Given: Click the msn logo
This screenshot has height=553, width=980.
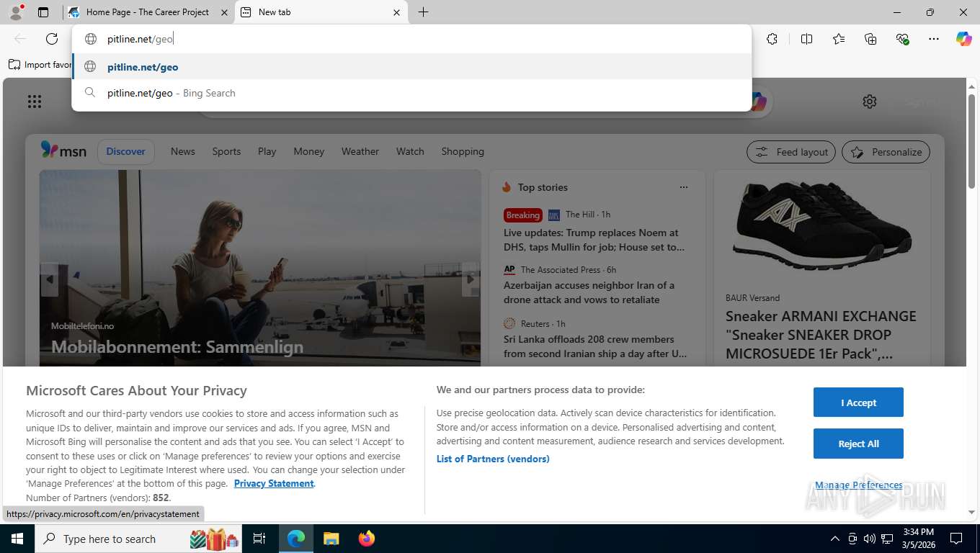Looking at the screenshot, I should click(x=63, y=150).
